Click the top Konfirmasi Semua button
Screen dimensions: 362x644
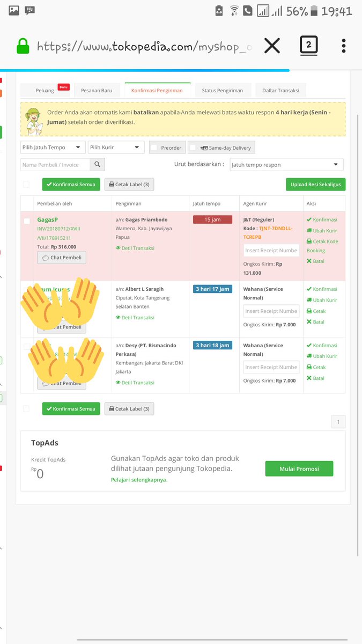click(71, 184)
